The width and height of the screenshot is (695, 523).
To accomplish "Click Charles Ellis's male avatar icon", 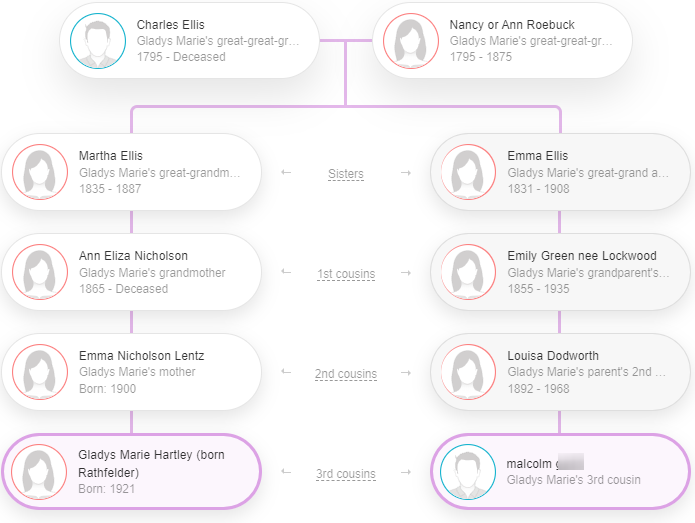I will (x=98, y=41).
